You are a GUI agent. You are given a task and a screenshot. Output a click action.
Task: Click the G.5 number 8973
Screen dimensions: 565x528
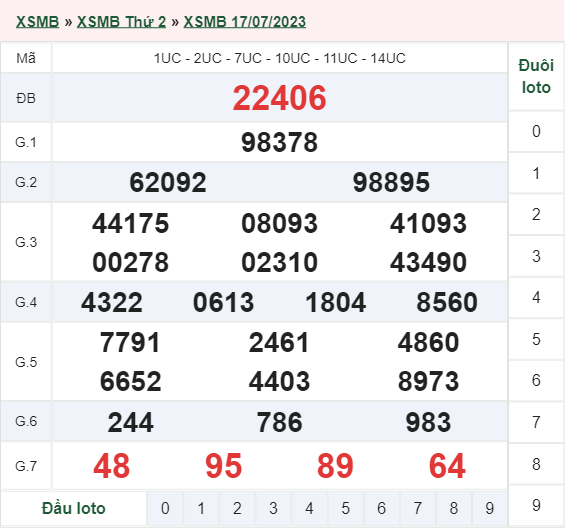point(428,381)
